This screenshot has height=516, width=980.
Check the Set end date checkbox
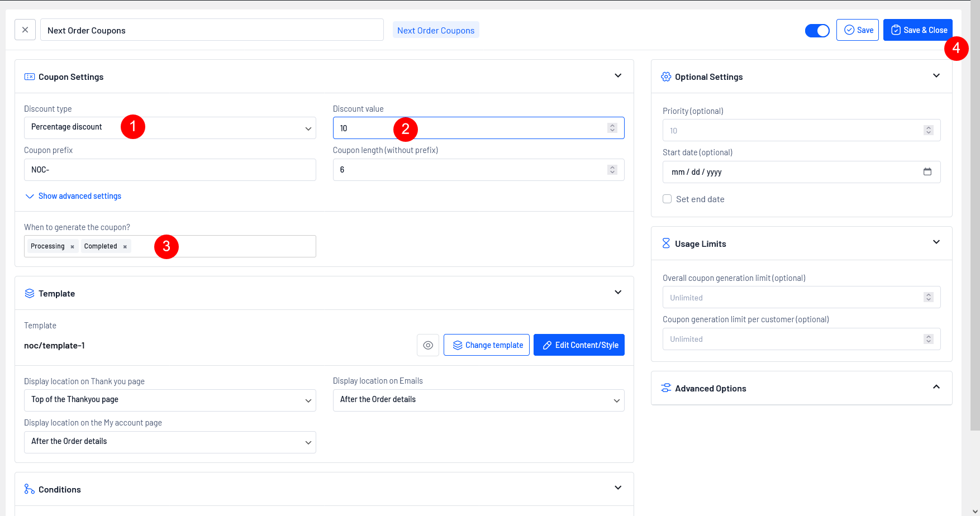coord(667,199)
